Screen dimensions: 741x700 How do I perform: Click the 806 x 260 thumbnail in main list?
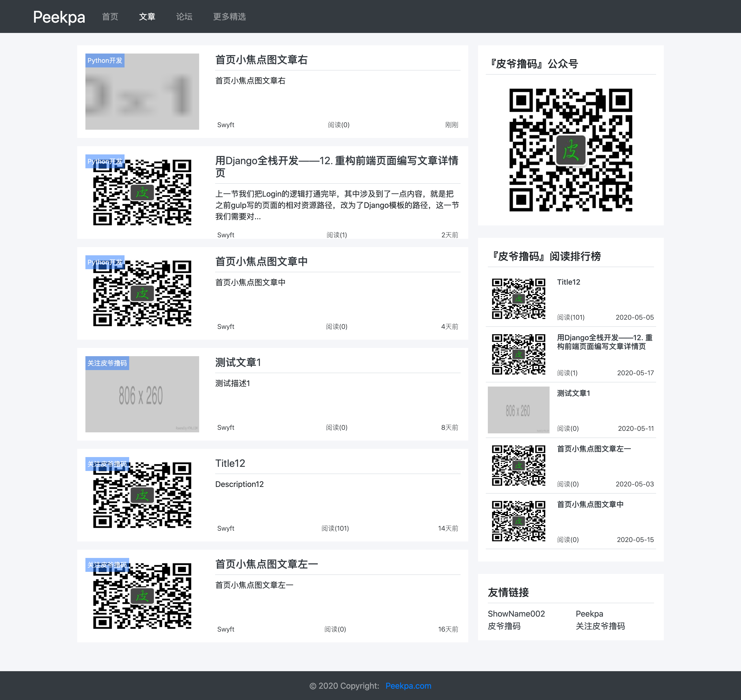point(142,395)
